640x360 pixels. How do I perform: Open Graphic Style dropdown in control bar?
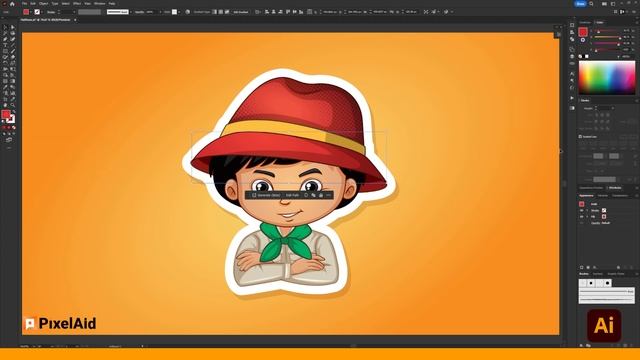pyautogui.click(x=179, y=12)
